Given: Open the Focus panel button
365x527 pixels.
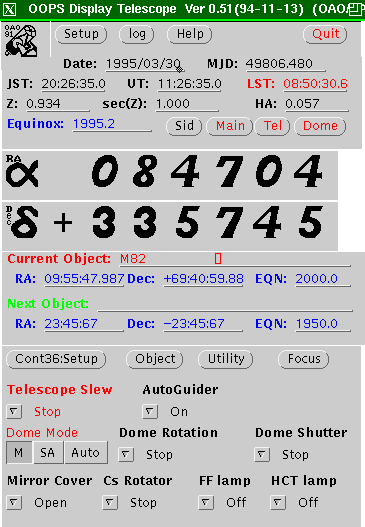Looking at the screenshot, I should (304, 359).
